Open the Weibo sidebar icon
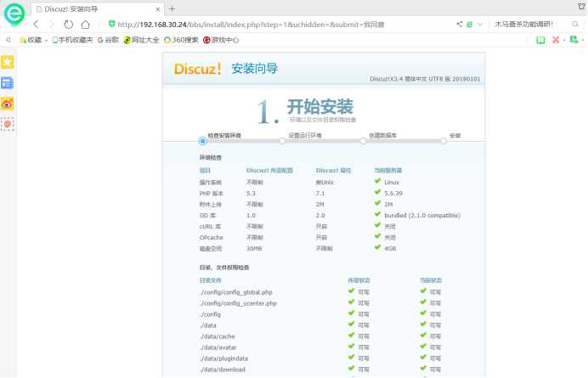588x378 pixels. 8,104
